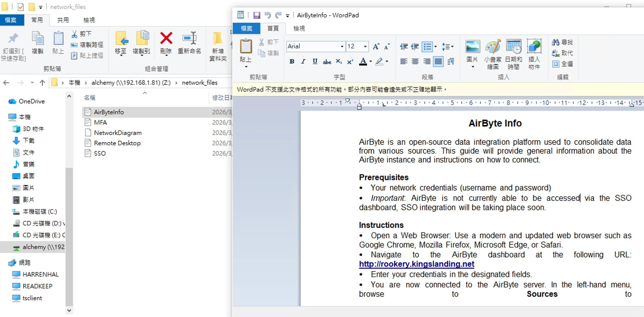Select the WordPad 首頁 home tab
644x317 pixels.
pyautogui.click(x=273, y=29)
